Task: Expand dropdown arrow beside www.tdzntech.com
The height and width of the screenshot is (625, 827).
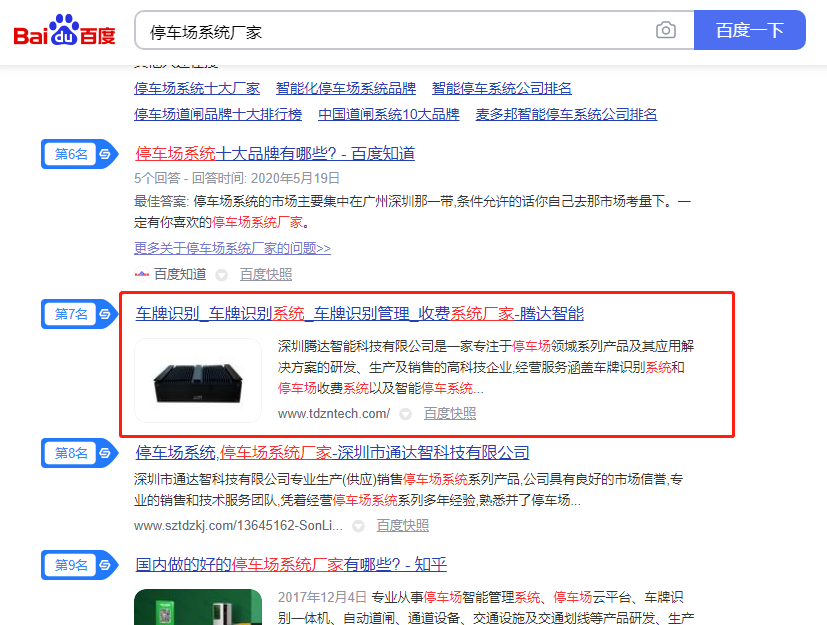Action: (405, 414)
